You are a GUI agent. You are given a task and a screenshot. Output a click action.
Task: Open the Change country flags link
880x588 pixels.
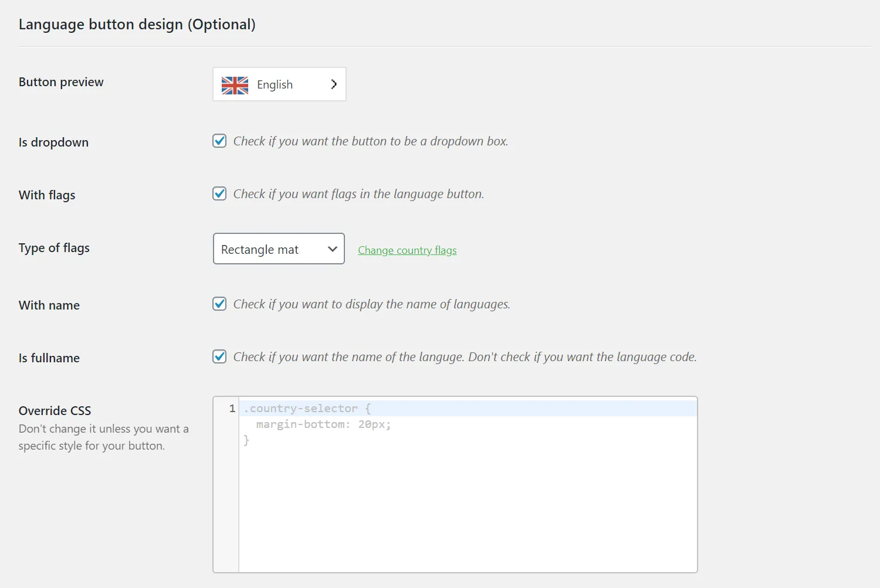pyautogui.click(x=407, y=250)
